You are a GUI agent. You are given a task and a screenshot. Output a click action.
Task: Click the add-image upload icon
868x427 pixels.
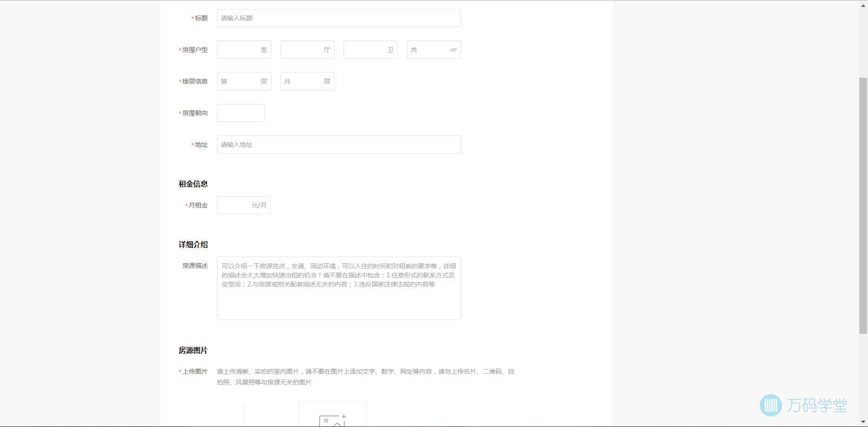pyautogui.click(x=333, y=420)
